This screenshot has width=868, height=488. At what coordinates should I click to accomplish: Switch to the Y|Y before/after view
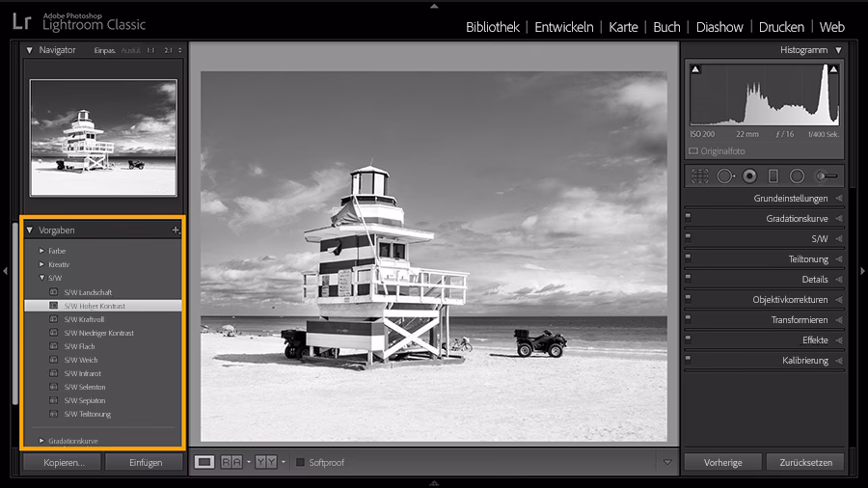[x=265, y=462]
